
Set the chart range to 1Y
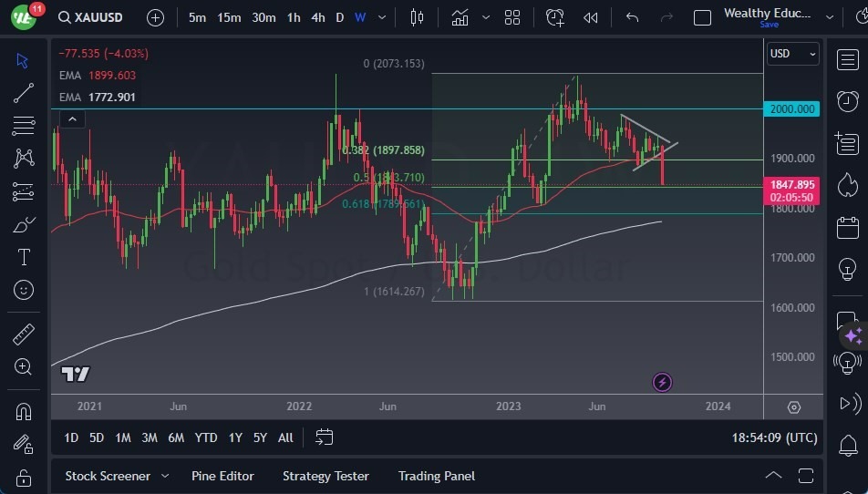point(235,437)
